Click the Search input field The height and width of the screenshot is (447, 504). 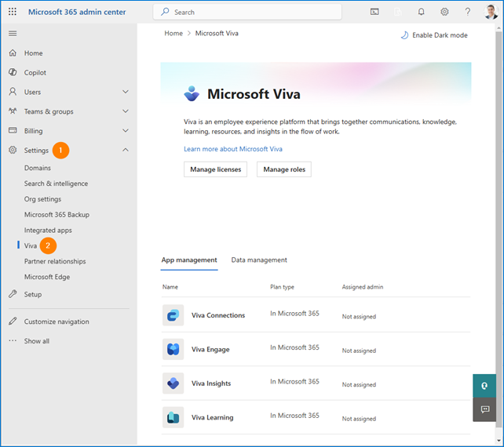click(247, 12)
